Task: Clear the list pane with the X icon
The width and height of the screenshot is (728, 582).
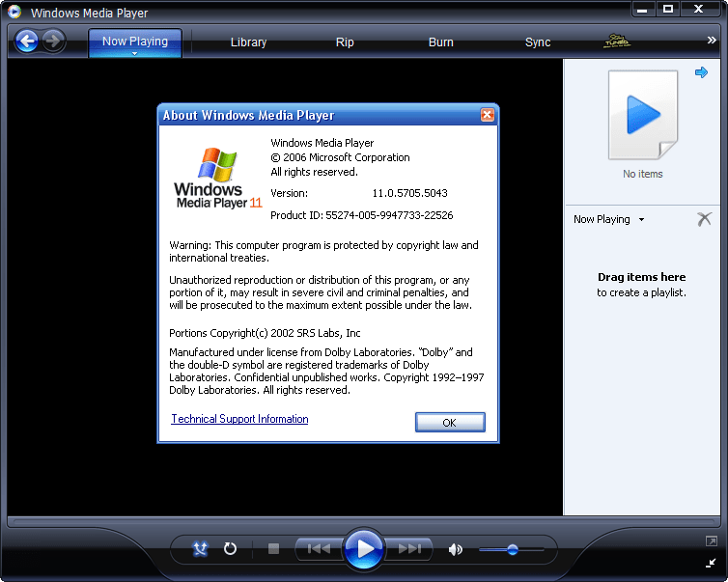Action: click(x=704, y=219)
